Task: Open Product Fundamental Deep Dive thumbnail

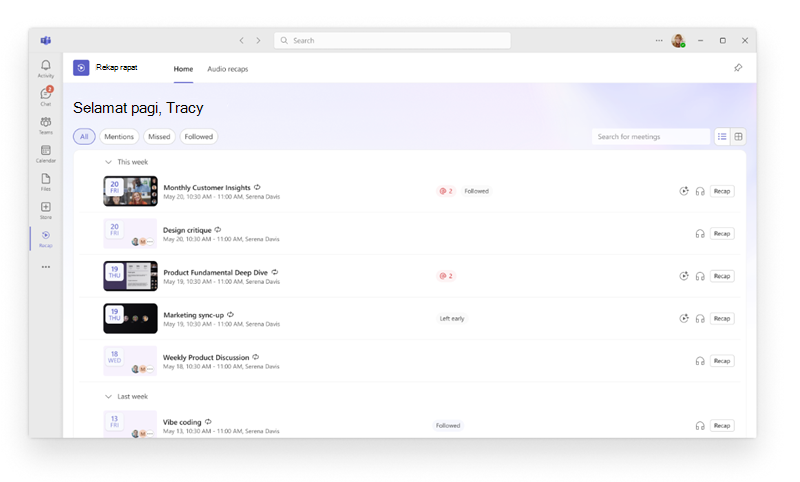Action: [130, 276]
